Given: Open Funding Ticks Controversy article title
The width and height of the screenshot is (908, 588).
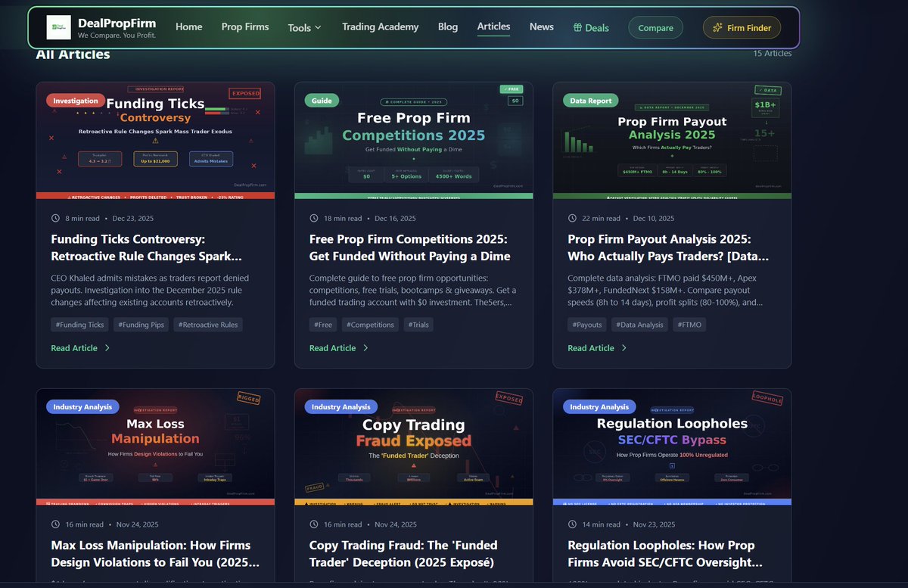Looking at the screenshot, I should click(147, 247).
